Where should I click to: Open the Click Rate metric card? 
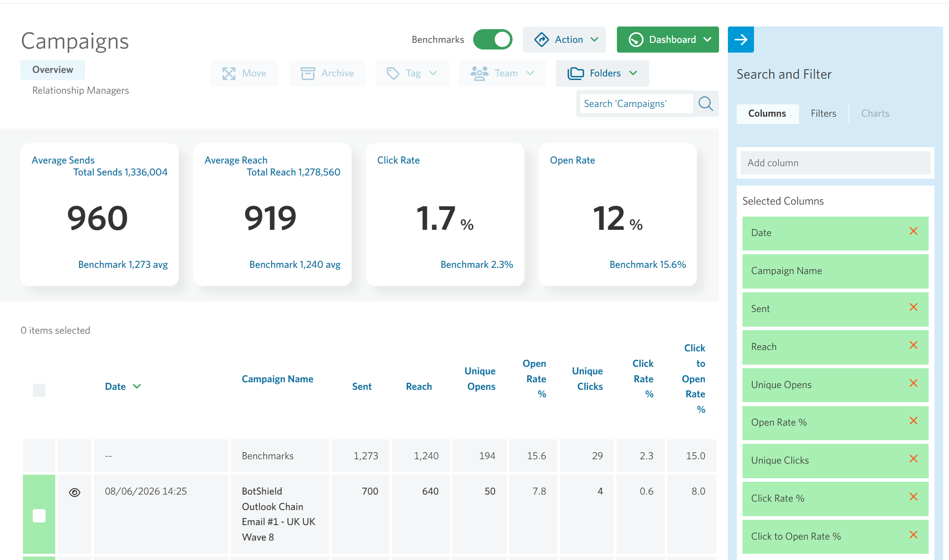(x=445, y=214)
